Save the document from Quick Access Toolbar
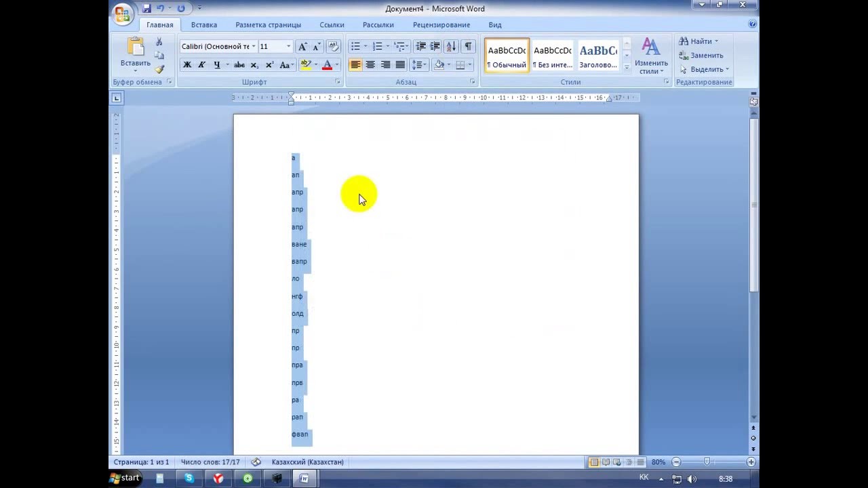868x488 pixels. pos(146,8)
